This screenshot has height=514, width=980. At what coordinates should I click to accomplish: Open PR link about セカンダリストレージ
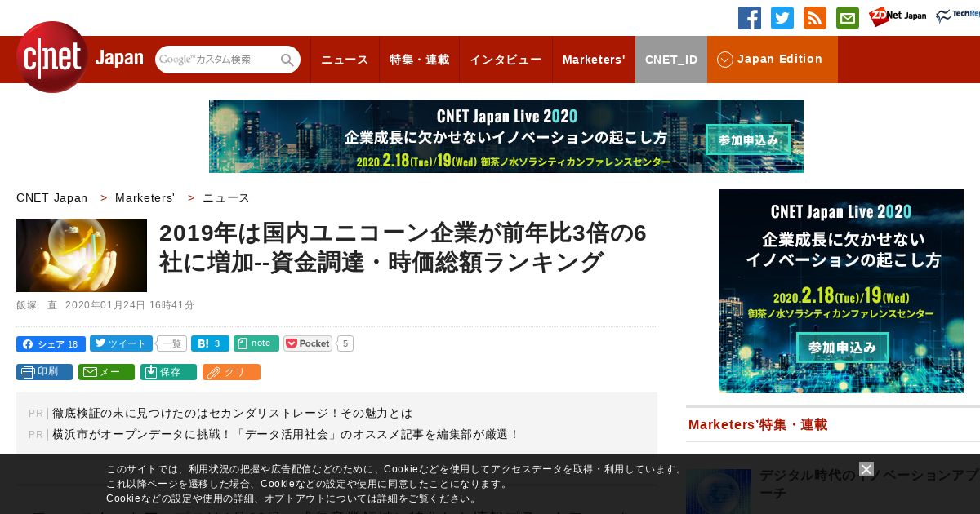[232, 413]
